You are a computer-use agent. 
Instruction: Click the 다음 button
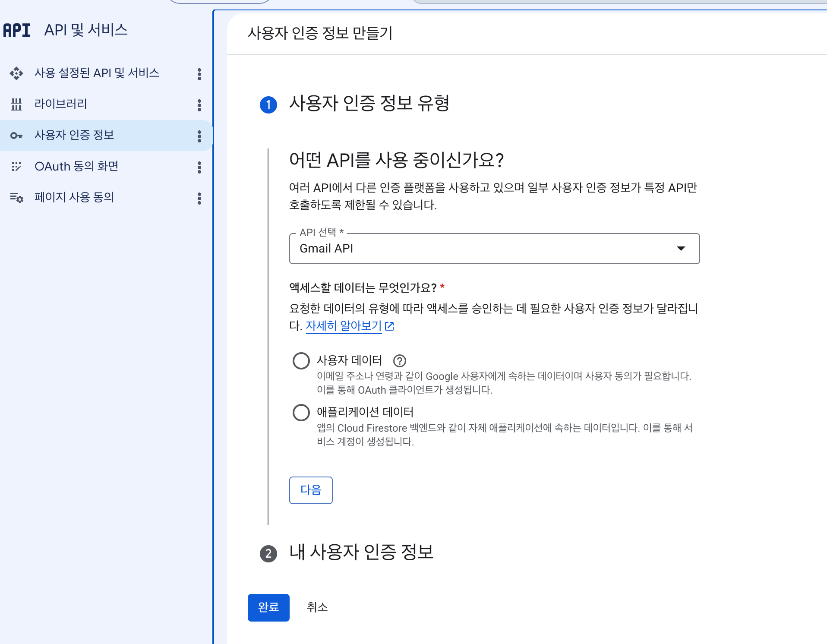(x=311, y=490)
